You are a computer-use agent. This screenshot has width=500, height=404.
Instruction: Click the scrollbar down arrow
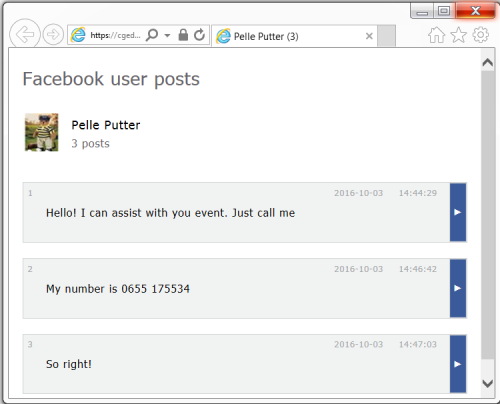pos(488,384)
